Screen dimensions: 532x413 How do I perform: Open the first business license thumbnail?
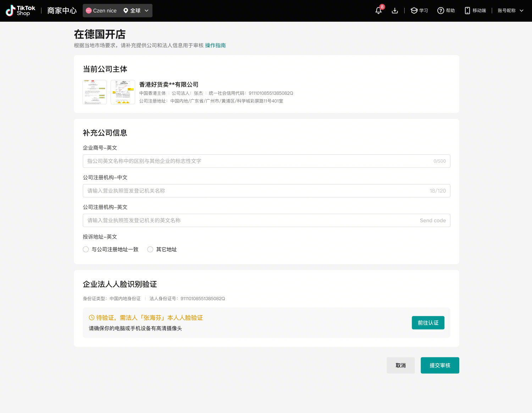coord(95,92)
